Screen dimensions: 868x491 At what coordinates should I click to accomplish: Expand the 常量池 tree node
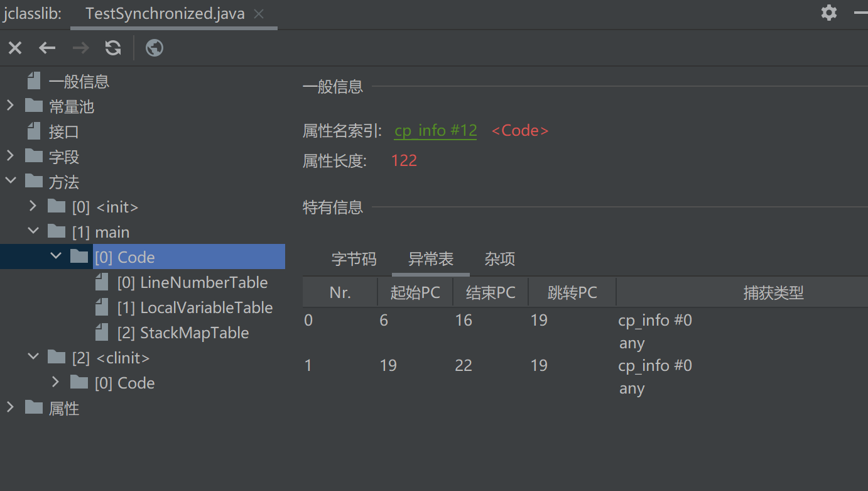(x=10, y=106)
